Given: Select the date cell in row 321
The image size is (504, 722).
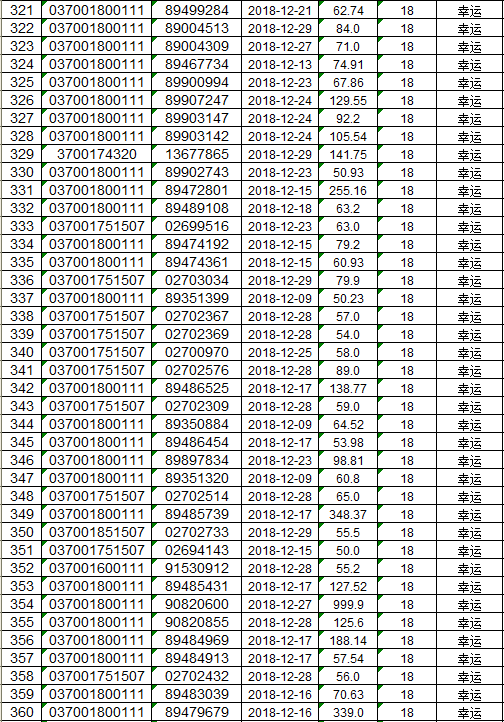Looking at the screenshot, I should 280,10.
